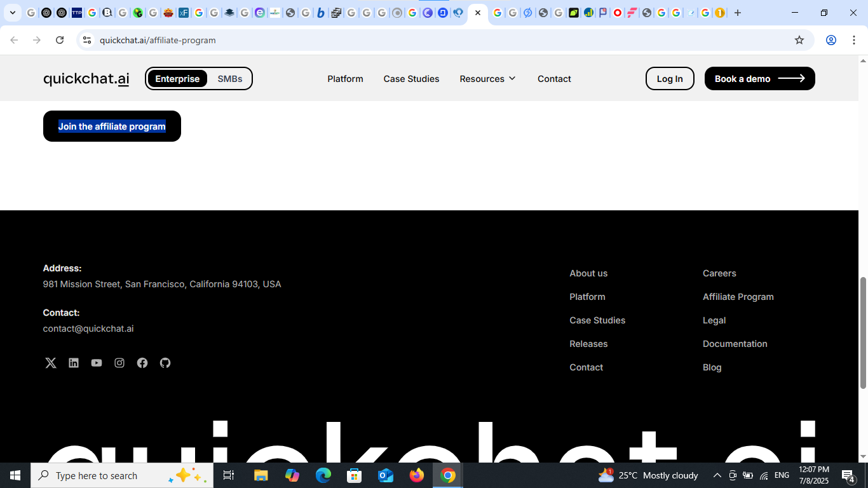The width and height of the screenshot is (868, 488).
Task: Click the San Francisco address text
Action: coord(162,284)
